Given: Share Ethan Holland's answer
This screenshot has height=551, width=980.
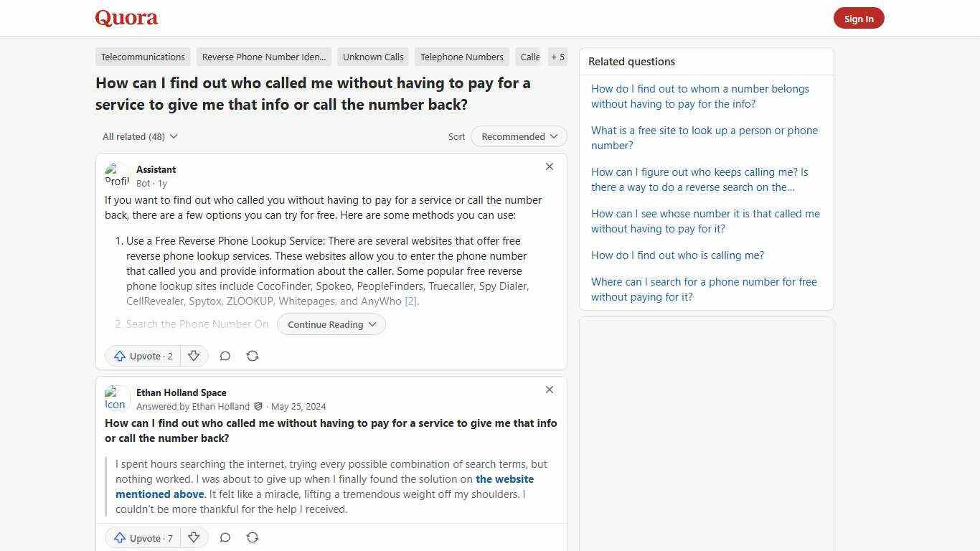Looking at the screenshot, I should click(x=253, y=537).
